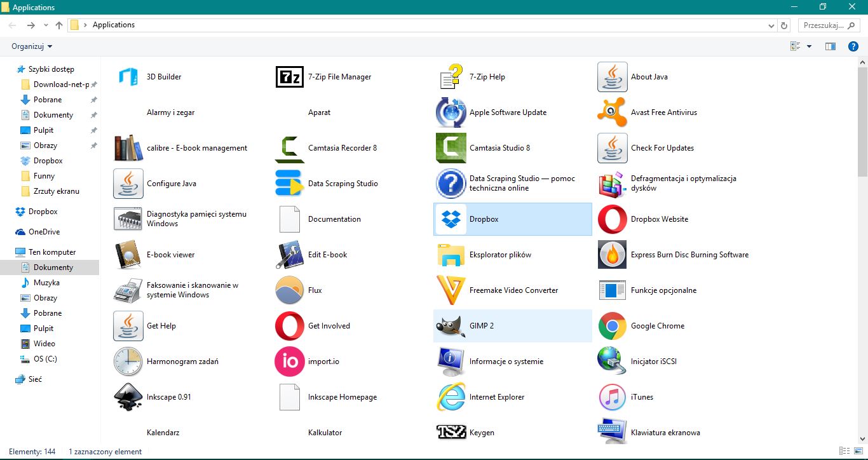Viewport: 868px width, 460px height.
Task: Select the Inkscape 0.91 icon
Action: [x=128, y=397]
